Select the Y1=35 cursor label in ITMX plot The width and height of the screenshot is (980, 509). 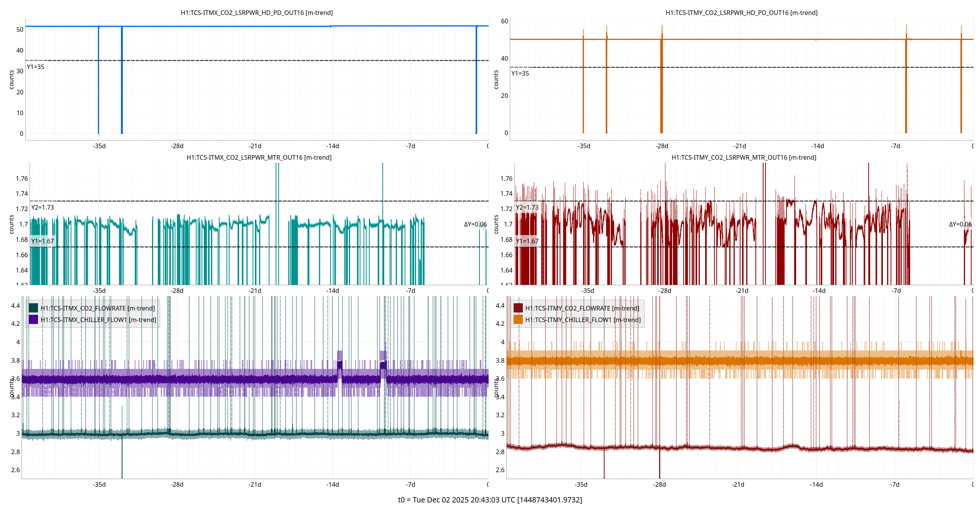click(36, 67)
